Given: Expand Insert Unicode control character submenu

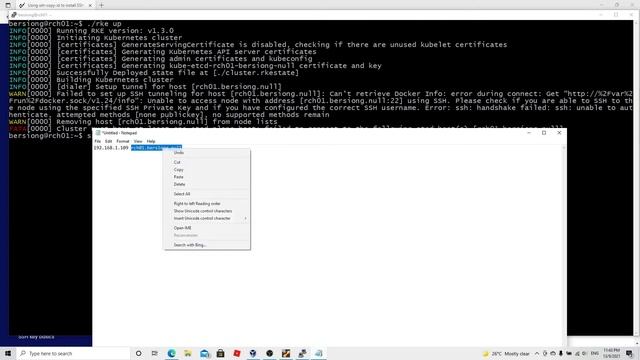Looking at the screenshot, I should [x=207, y=218].
